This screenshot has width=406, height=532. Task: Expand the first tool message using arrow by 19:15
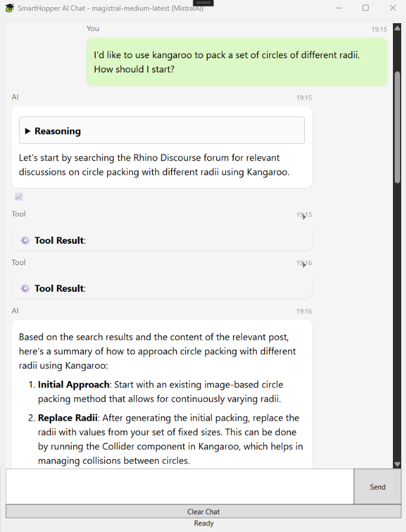304,216
